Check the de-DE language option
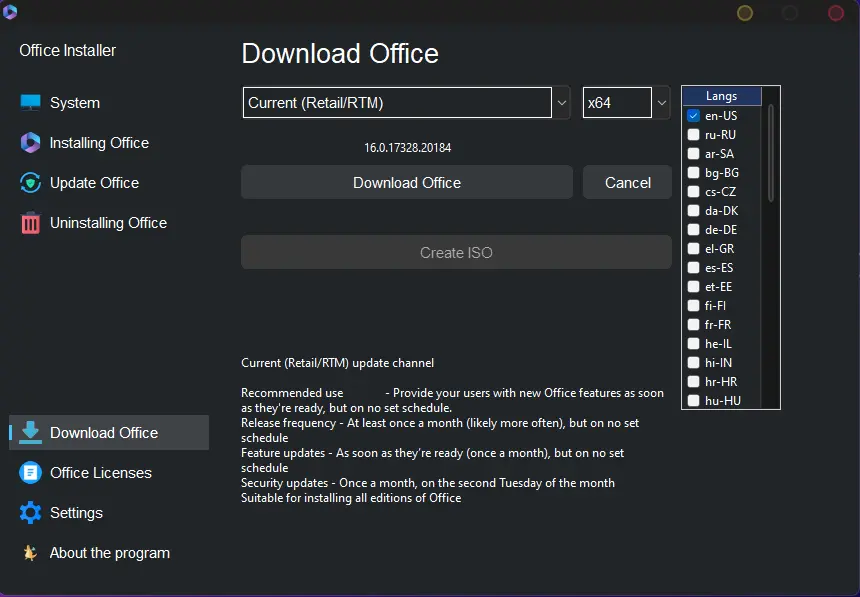860x597 pixels. (693, 229)
